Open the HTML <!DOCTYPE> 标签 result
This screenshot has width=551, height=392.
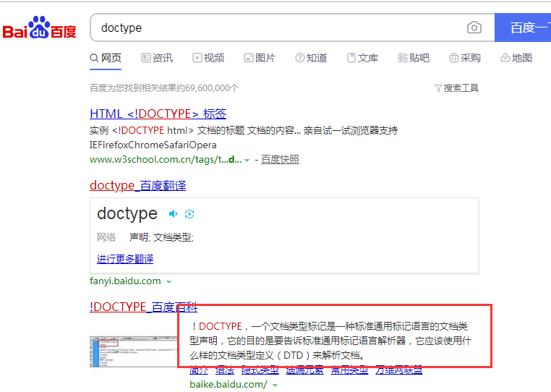(158, 114)
